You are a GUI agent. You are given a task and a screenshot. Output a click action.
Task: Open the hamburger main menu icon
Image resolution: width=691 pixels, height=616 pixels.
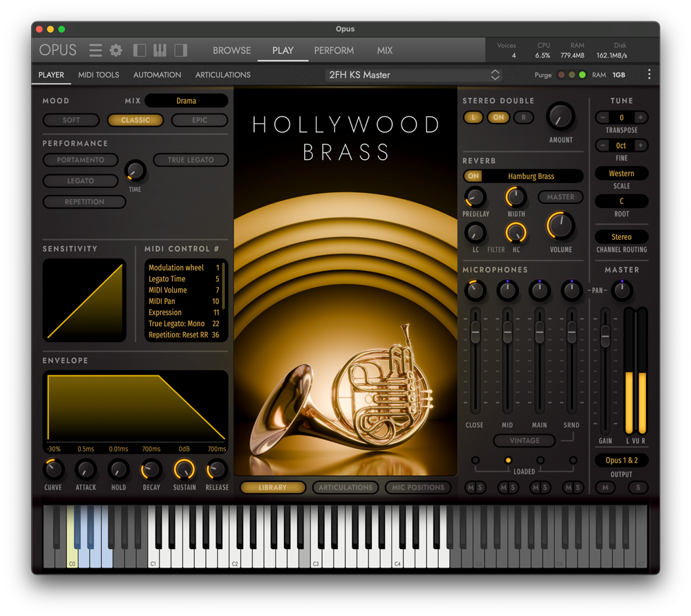tap(95, 50)
